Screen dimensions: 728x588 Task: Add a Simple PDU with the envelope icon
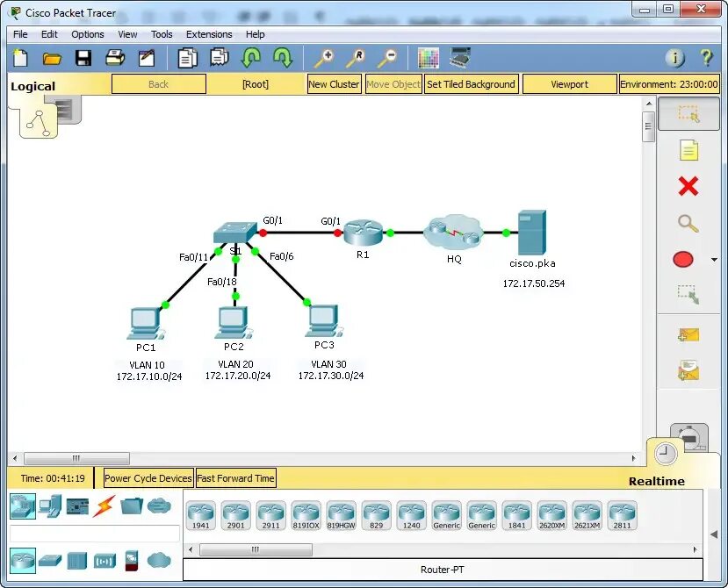[x=688, y=334]
